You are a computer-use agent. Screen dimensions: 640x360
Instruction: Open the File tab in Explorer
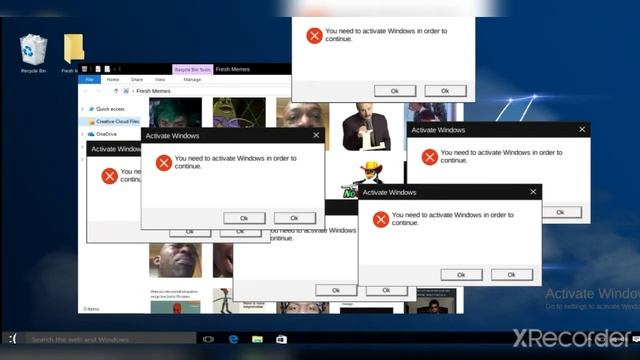89,80
